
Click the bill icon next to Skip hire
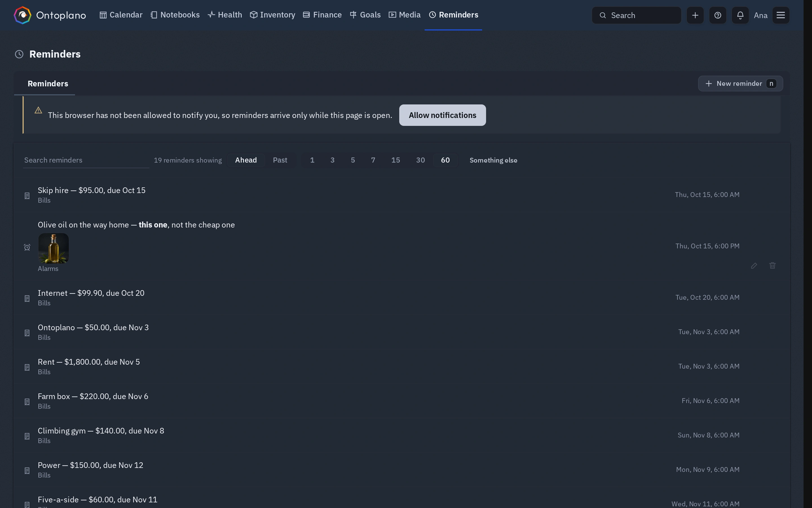[27, 196]
